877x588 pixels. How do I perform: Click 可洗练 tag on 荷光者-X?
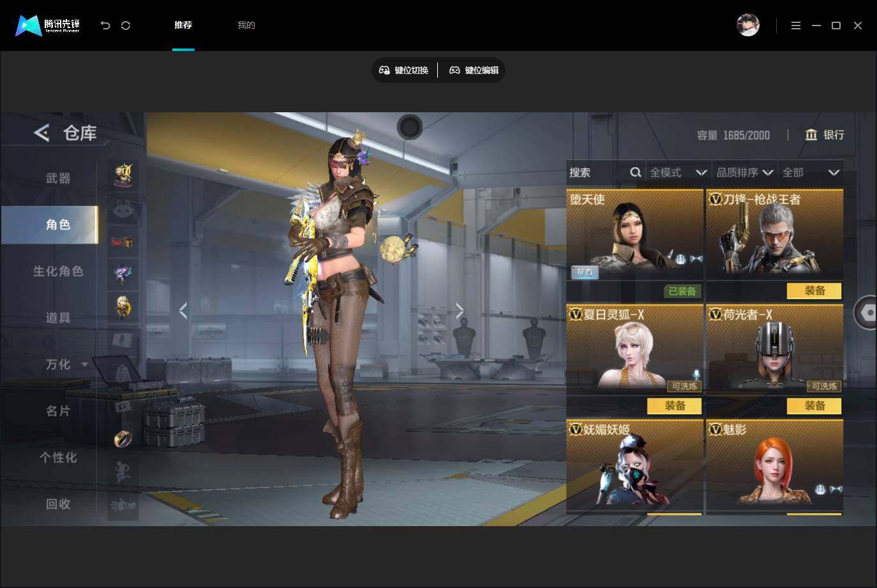[x=824, y=386]
